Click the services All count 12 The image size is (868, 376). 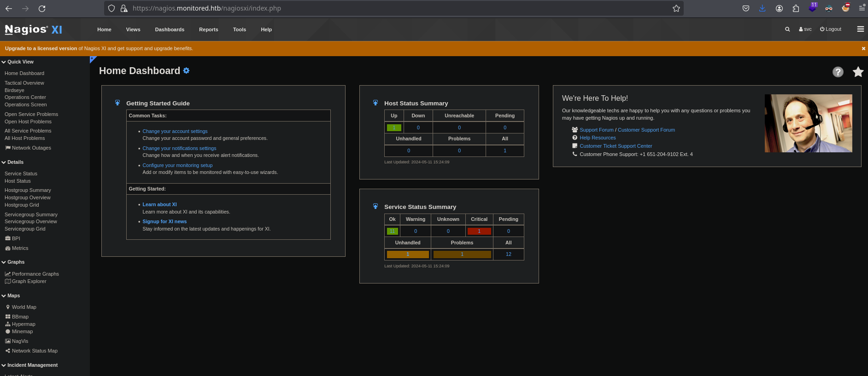point(509,254)
